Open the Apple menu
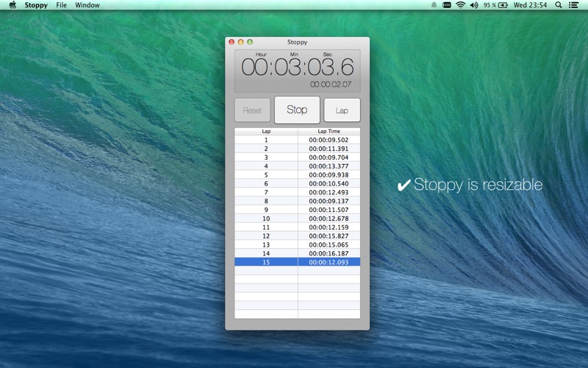 (x=12, y=5)
